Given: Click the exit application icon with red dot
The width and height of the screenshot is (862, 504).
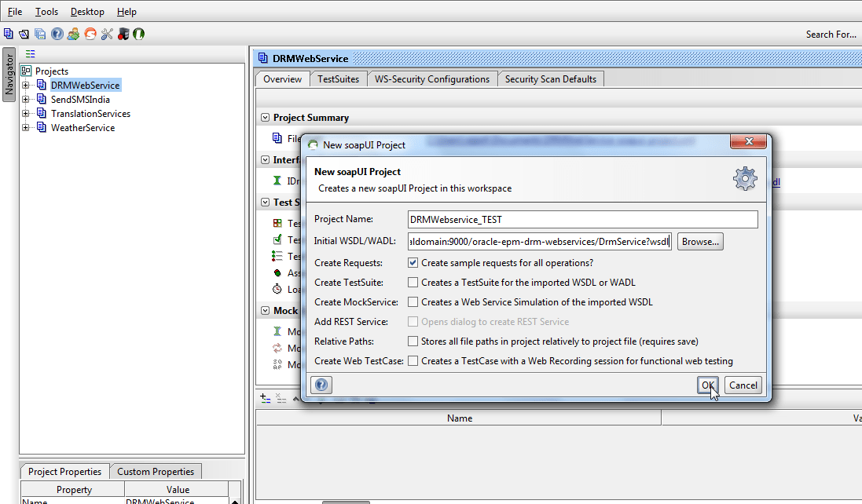Looking at the screenshot, I should click(123, 34).
